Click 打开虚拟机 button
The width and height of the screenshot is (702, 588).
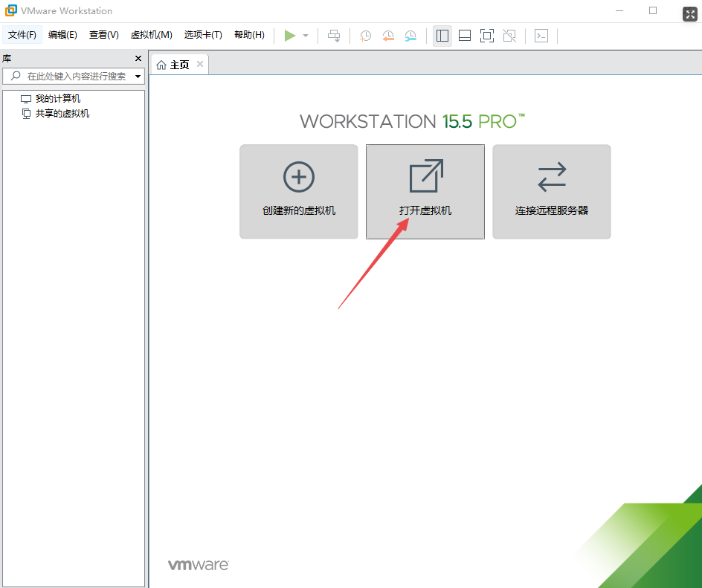tap(425, 192)
